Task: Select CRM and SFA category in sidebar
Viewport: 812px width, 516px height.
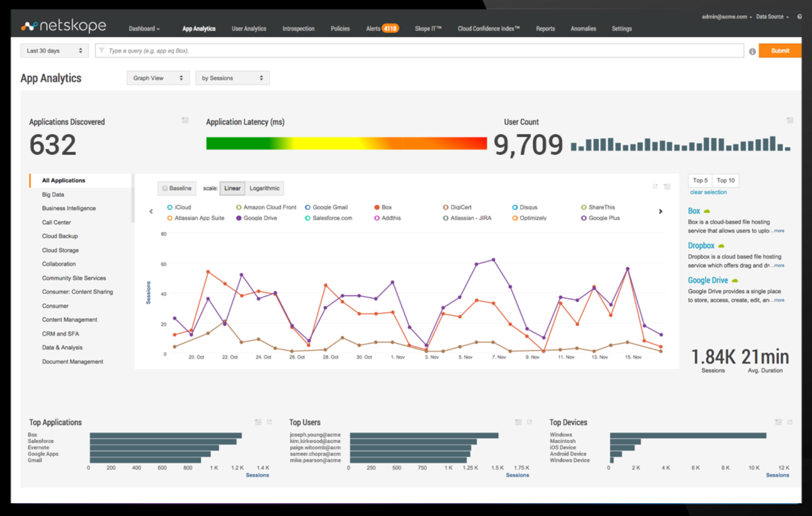Action: (x=61, y=334)
